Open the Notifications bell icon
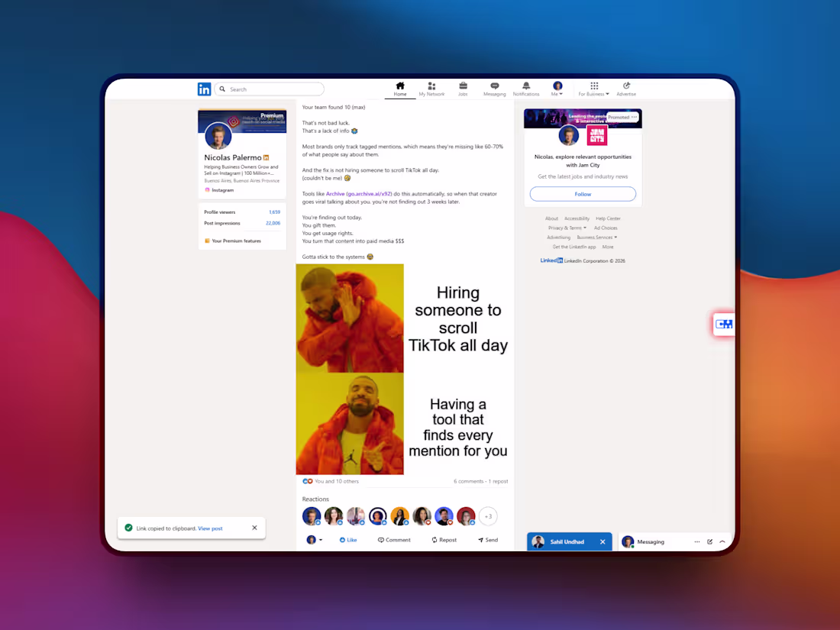Image resolution: width=840 pixels, height=630 pixels. point(526,86)
